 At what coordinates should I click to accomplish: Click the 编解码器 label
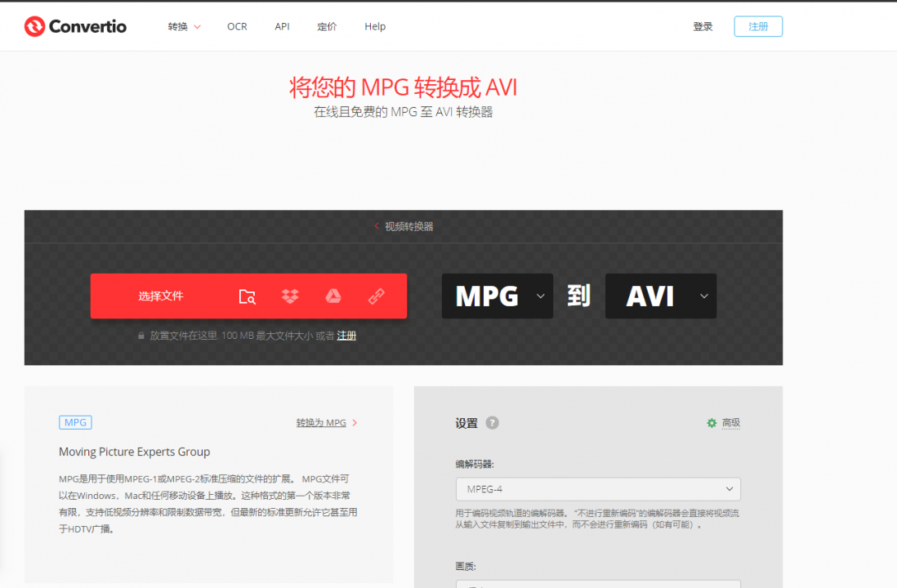475,464
